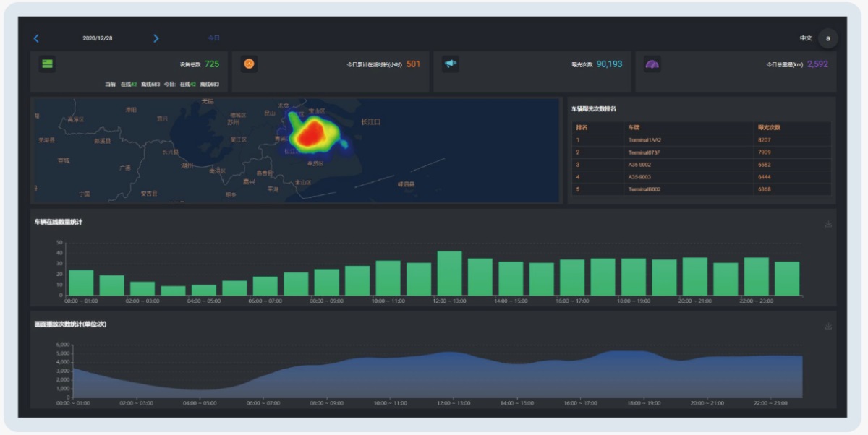The width and height of the screenshot is (868, 435).
Task: Open the 中文 language selector
Action: tap(805, 38)
